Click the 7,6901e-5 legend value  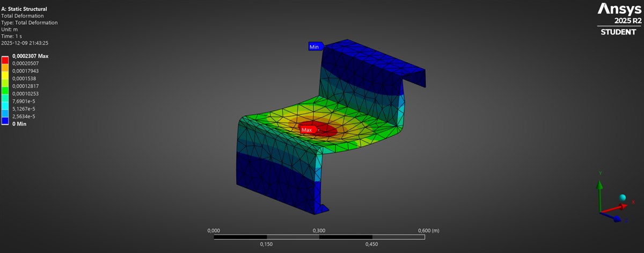coord(25,101)
